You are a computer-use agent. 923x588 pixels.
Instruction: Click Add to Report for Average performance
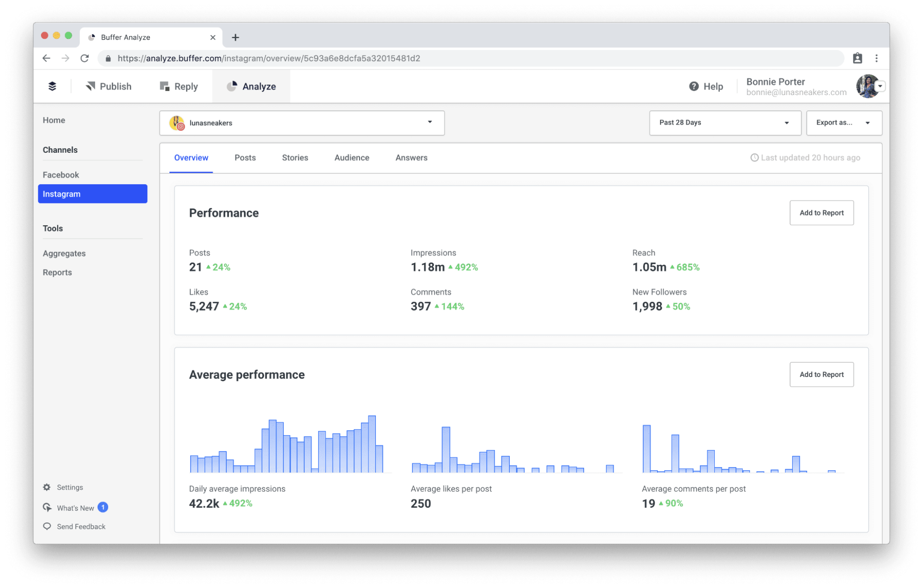click(821, 375)
